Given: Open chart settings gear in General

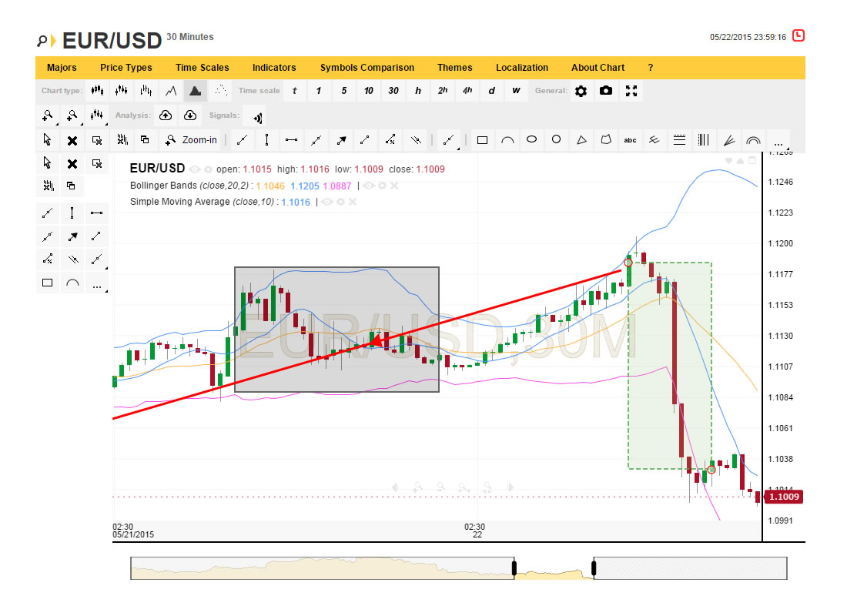Looking at the screenshot, I should click(x=581, y=91).
